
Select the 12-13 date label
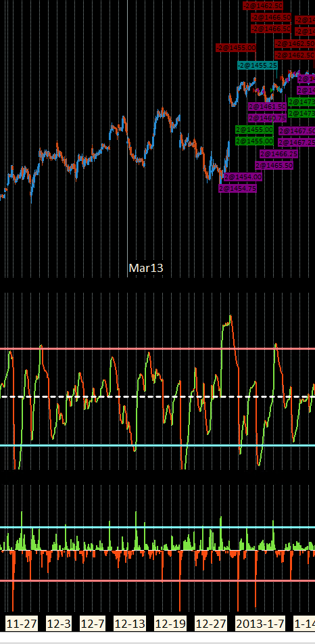pos(130,624)
